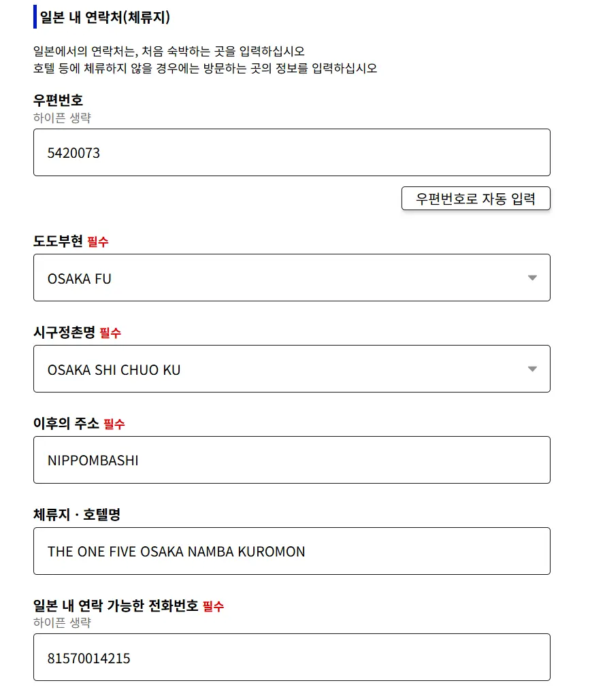Click the 체류지 · 호텔명 field label
The height and width of the screenshot is (700, 590).
77,514
